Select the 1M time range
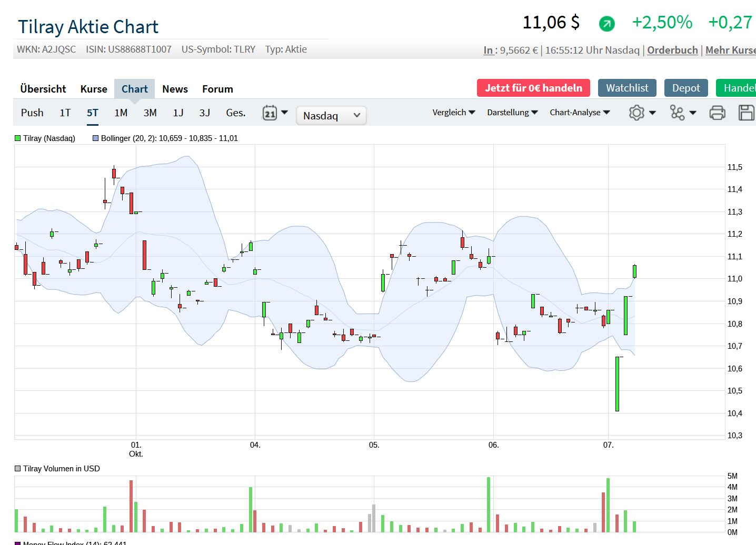This screenshot has width=756, height=545. [x=121, y=113]
